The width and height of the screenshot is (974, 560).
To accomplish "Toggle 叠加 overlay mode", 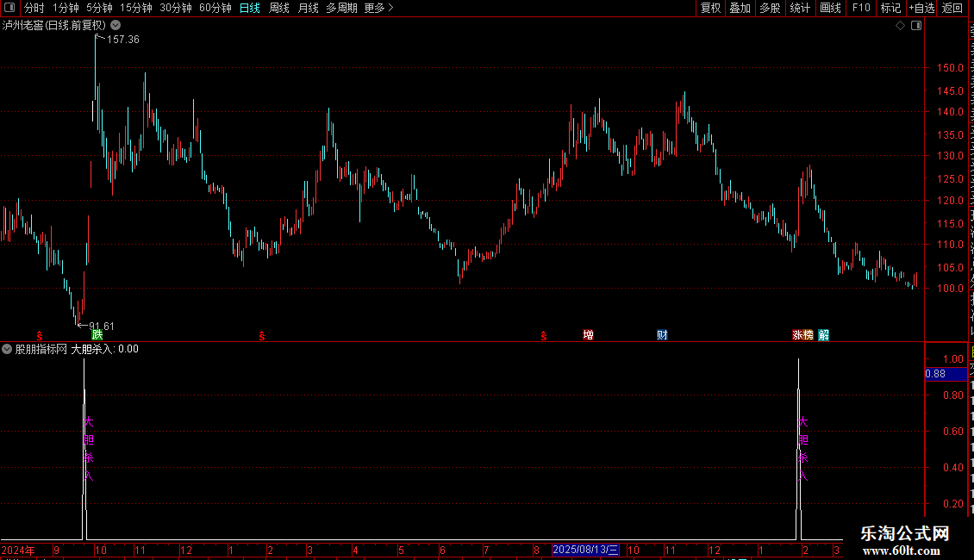I will pyautogui.click(x=740, y=8).
